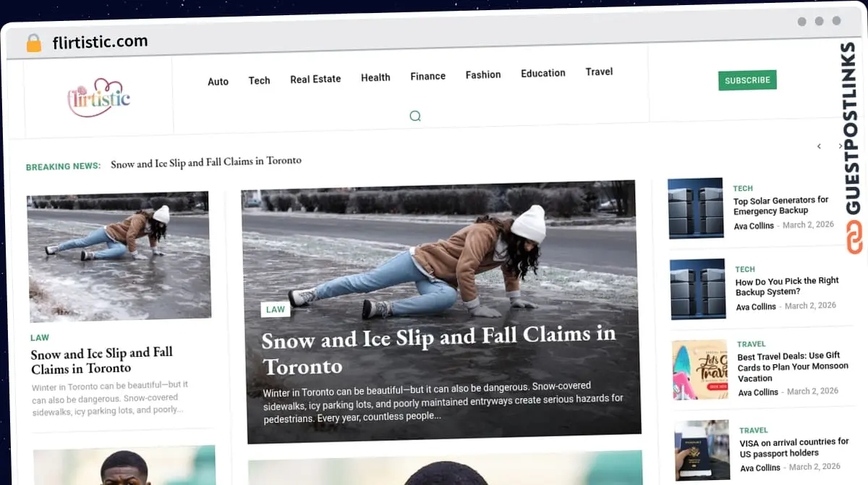868x485 pixels.
Task: Open the Real Estate menu item
Action: (x=315, y=79)
